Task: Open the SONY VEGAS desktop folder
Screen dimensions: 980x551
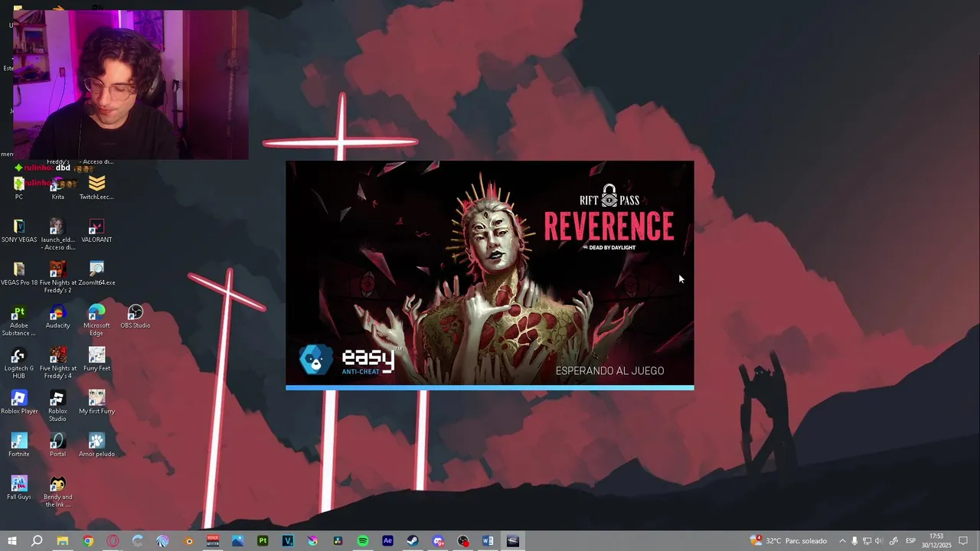Action: [x=19, y=230]
